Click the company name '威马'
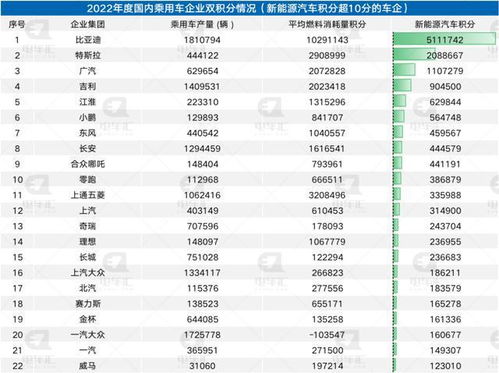 (x=88, y=366)
